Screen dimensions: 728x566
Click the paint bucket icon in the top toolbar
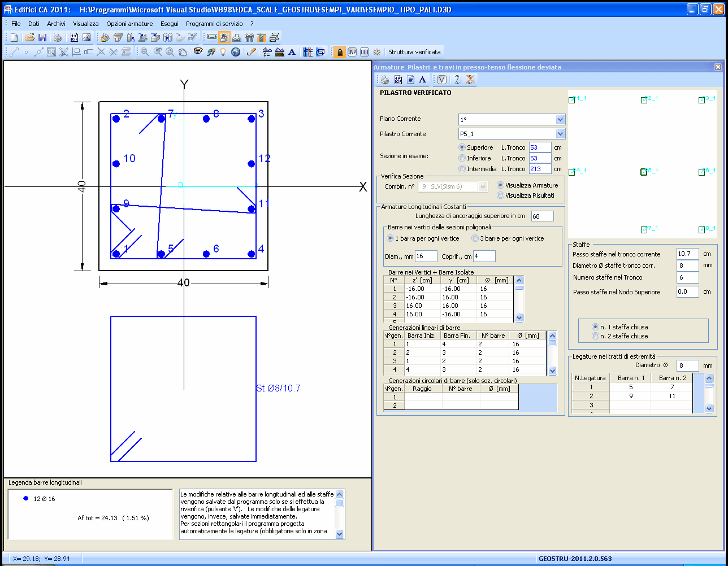point(105,38)
